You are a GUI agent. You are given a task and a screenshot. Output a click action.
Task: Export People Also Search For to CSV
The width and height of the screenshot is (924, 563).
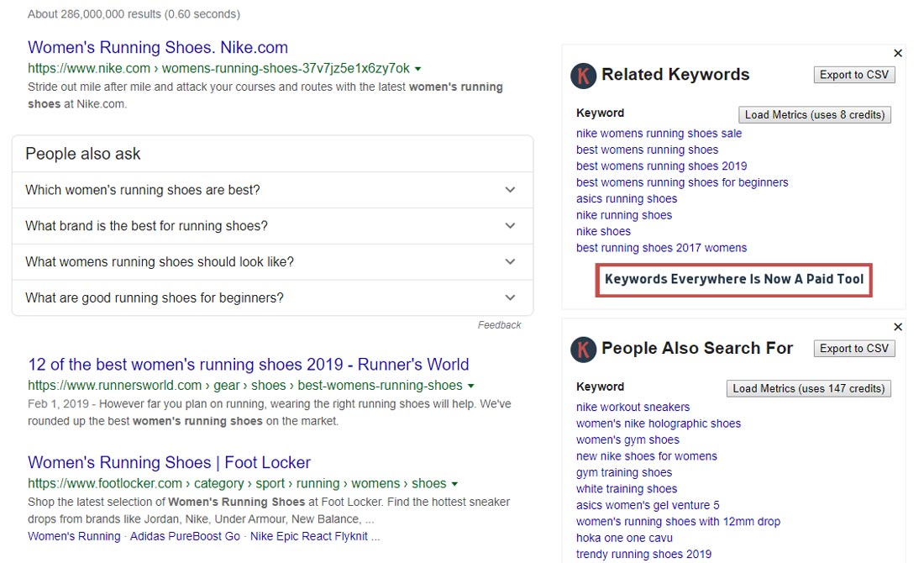pos(854,349)
